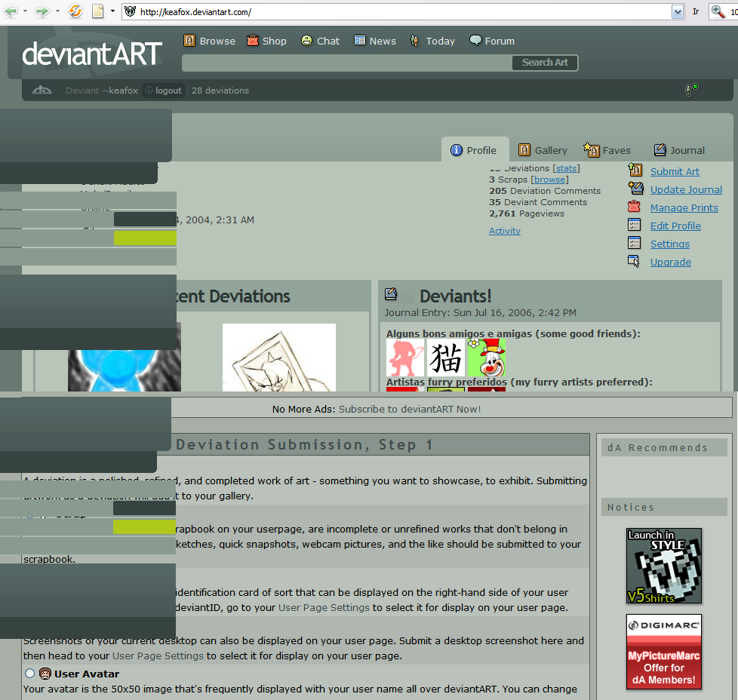The width and height of the screenshot is (738, 700).
Task: Click the Upgrade link
Action: click(671, 262)
